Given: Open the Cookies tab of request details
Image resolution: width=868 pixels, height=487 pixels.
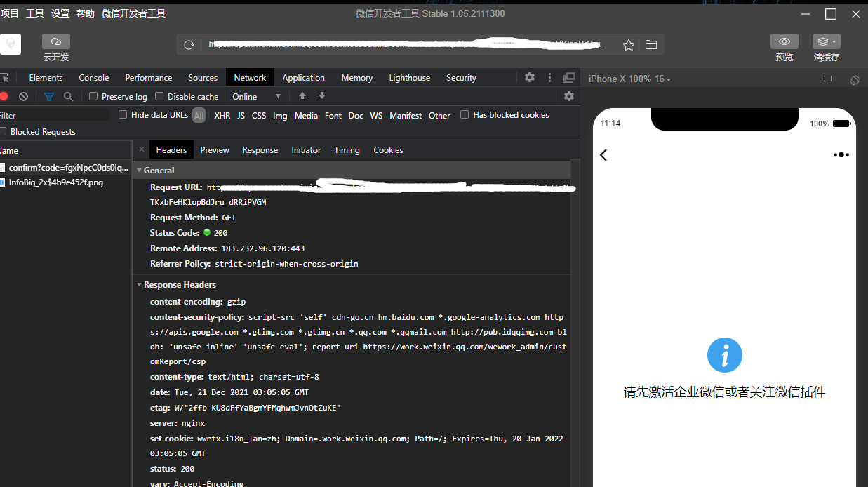Looking at the screenshot, I should (388, 150).
